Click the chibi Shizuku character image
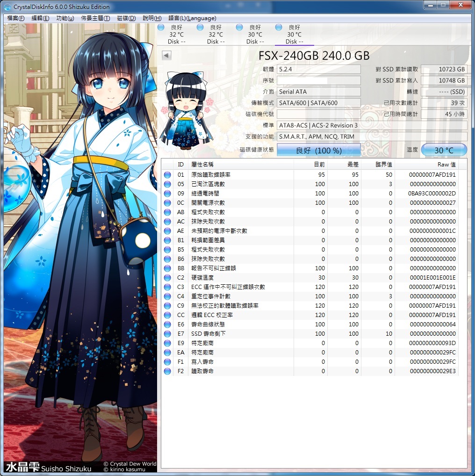The width and height of the screenshot is (475, 476). [186, 111]
